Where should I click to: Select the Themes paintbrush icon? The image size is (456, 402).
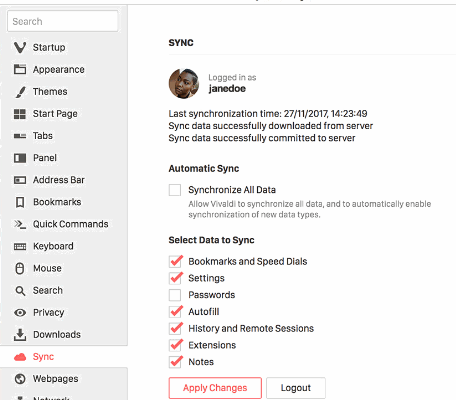[20, 92]
